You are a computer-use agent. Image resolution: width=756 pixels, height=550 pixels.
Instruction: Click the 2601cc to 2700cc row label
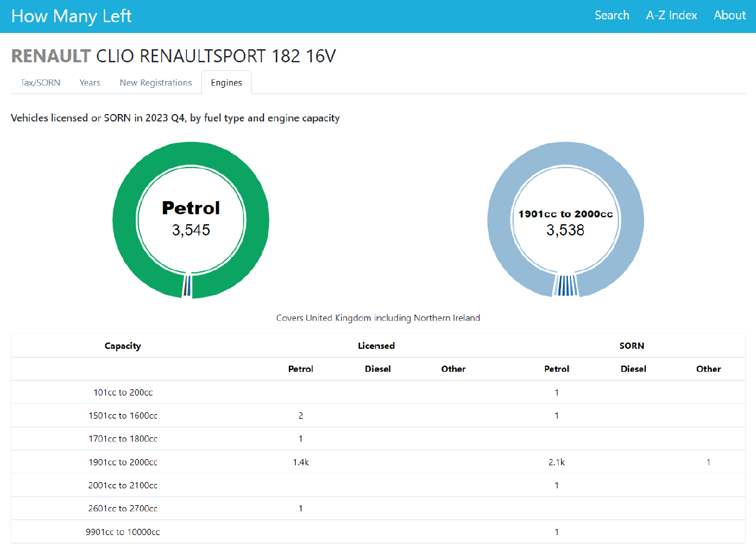(123, 508)
